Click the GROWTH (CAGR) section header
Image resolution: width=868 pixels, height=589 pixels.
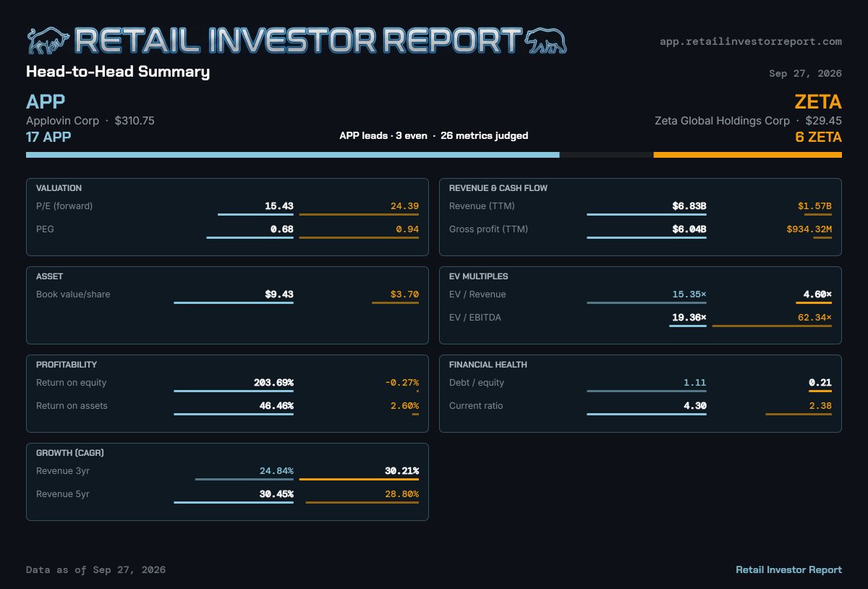pyautogui.click(x=69, y=453)
